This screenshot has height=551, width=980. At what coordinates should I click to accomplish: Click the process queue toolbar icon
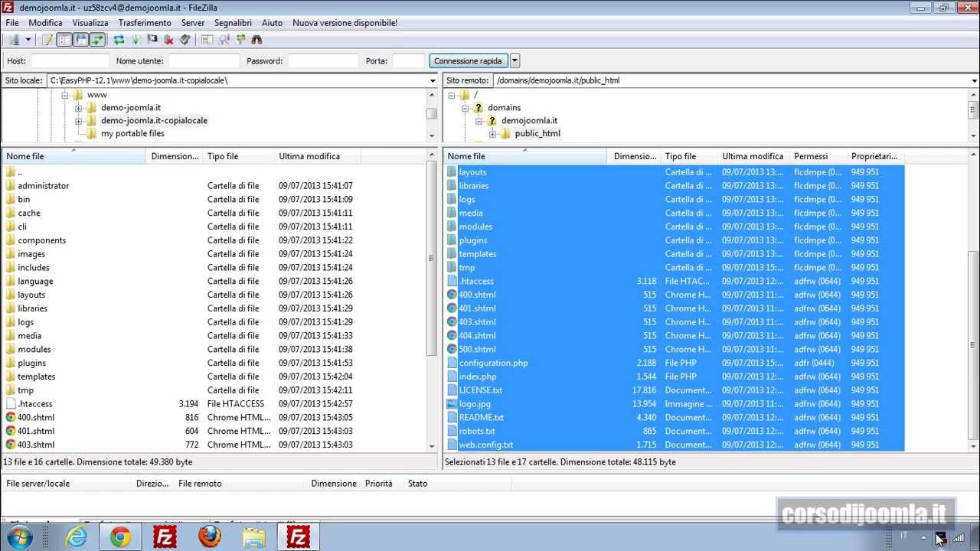click(x=136, y=40)
